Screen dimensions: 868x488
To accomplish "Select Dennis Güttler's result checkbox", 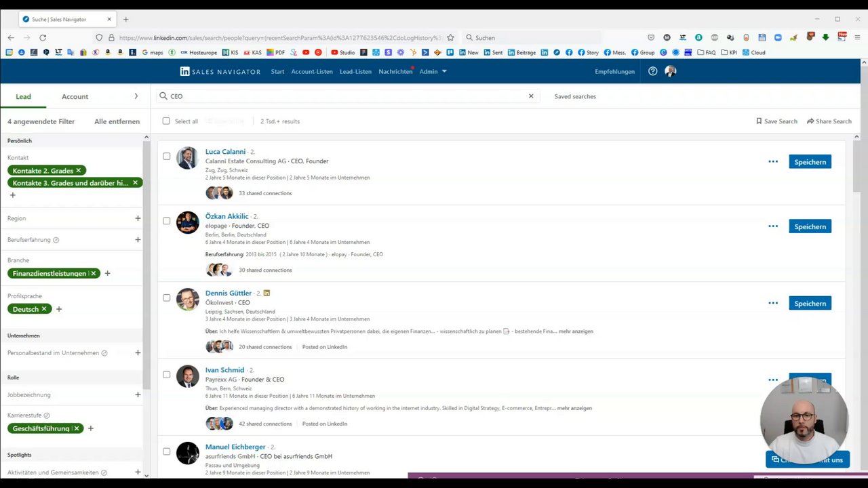I will (x=167, y=298).
